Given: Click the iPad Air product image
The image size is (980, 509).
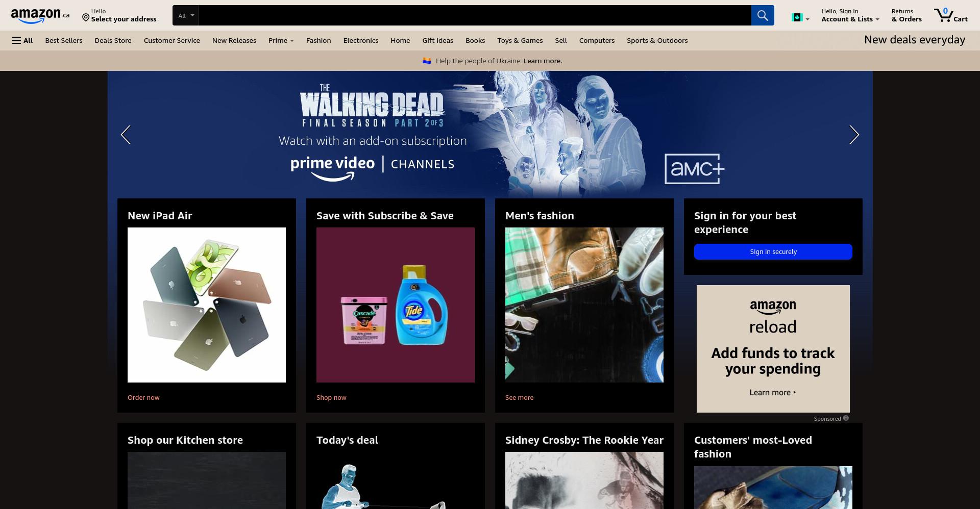Looking at the screenshot, I should (207, 305).
